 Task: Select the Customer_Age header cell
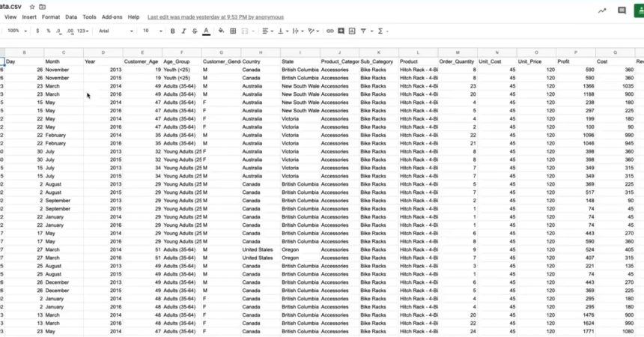coord(142,61)
